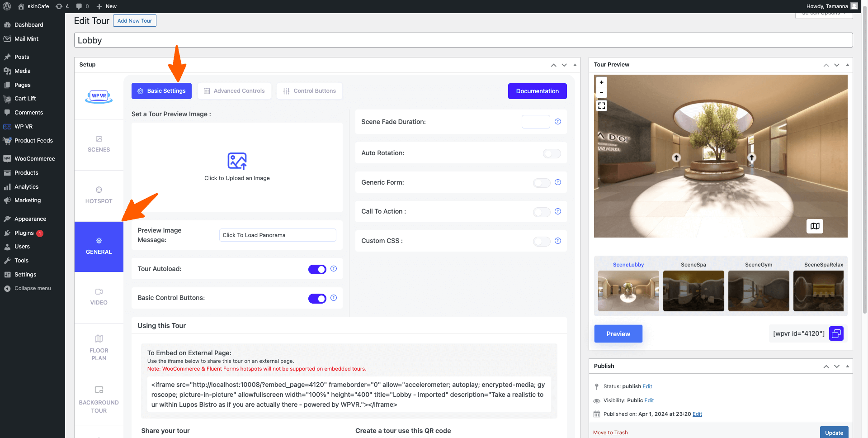Select the SceneSpa thumbnail
This screenshot has height=438, width=868.
693,291
